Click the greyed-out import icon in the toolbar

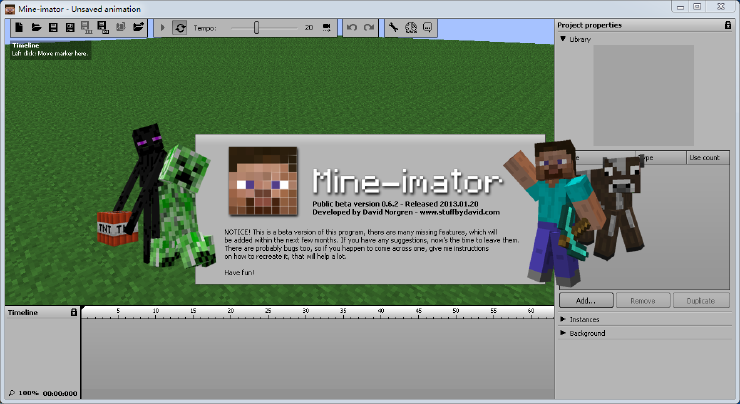pyautogui.click(x=121, y=27)
